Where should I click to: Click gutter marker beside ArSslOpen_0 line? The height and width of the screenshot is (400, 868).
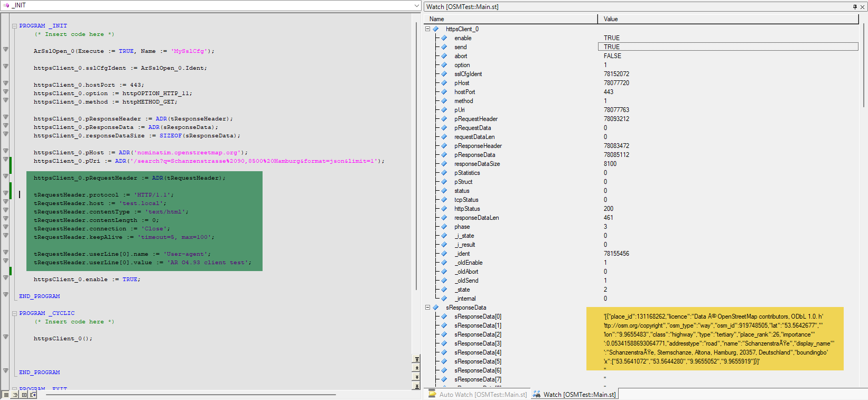(5, 50)
